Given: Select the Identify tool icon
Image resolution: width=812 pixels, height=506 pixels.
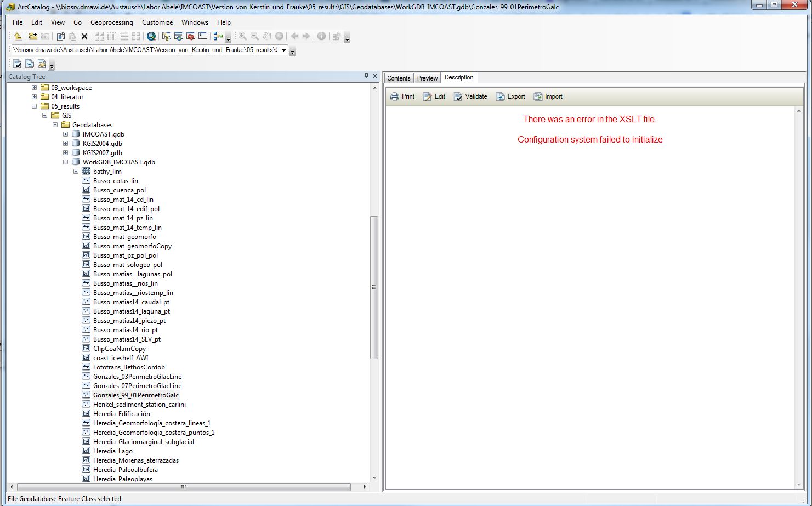Looking at the screenshot, I should pos(321,36).
